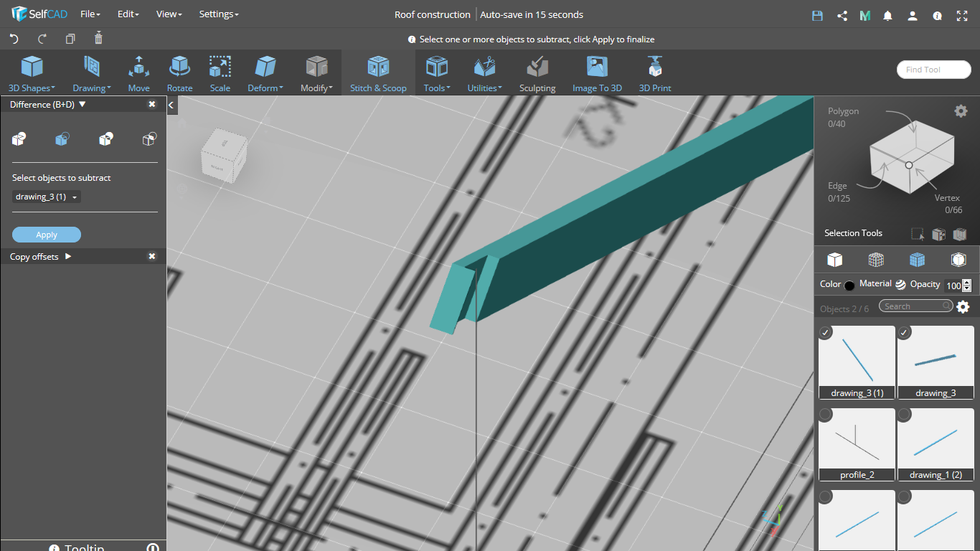The height and width of the screenshot is (551, 980).
Task: Switch to wireframe view mode
Action: click(x=876, y=260)
